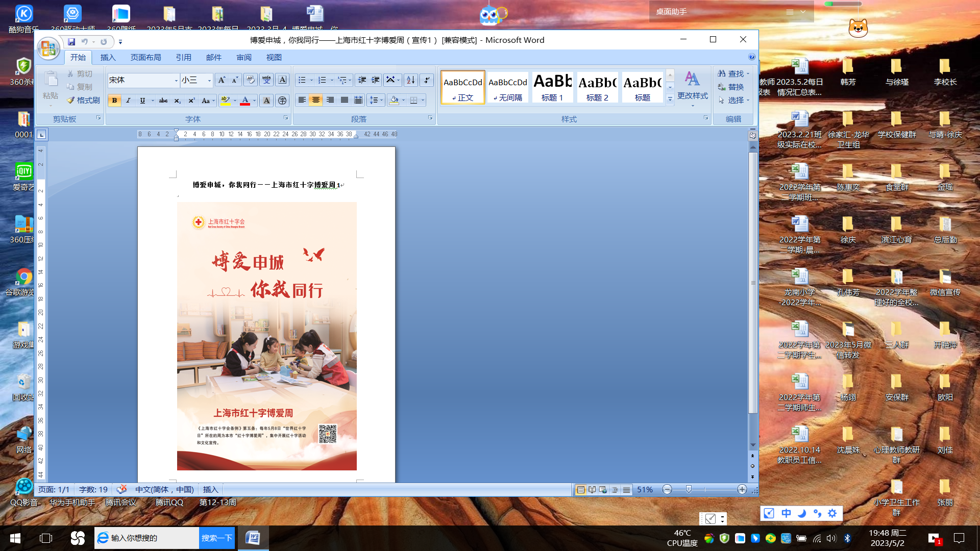Apply Character Border to text
Screen dimensions: 980x551
pos(282,80)
